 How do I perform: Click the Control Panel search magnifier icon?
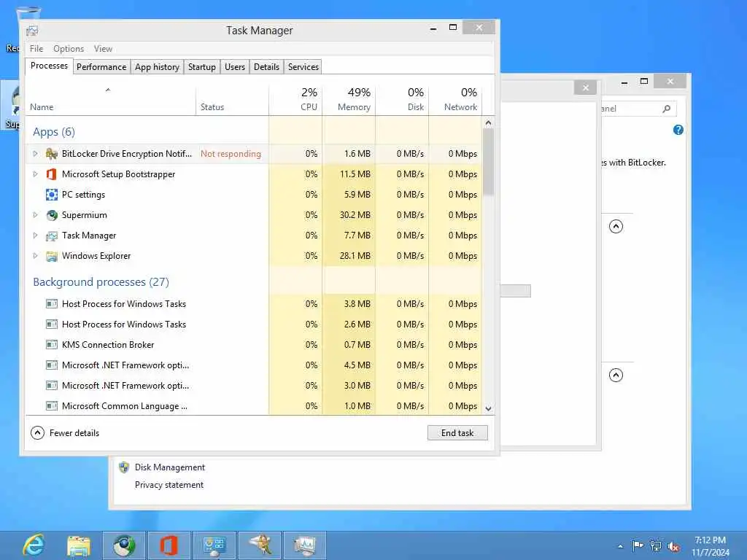point(667,109)
